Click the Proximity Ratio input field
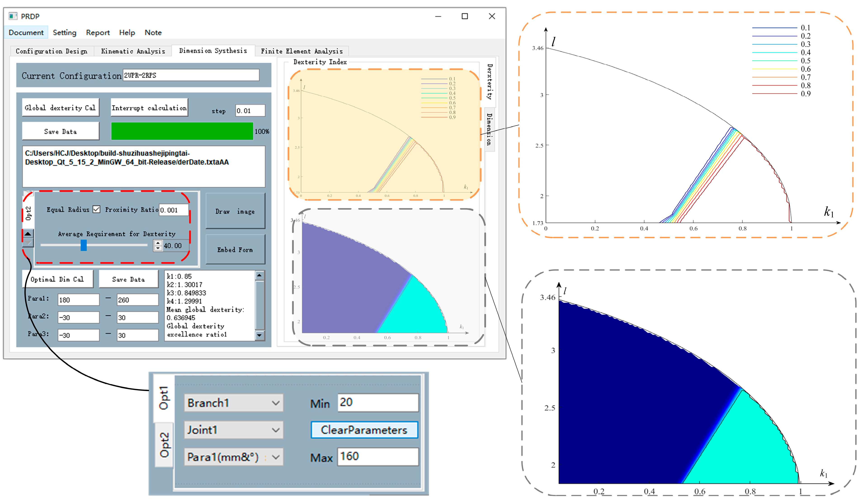The width and height of the screenshot is (867, 504). (x=174, y=210)
